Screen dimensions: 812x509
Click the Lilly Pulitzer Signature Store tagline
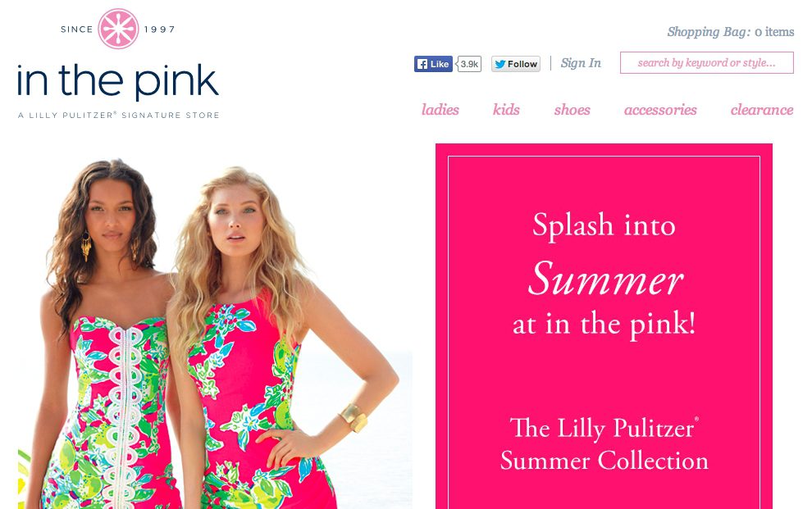point(119,115)
